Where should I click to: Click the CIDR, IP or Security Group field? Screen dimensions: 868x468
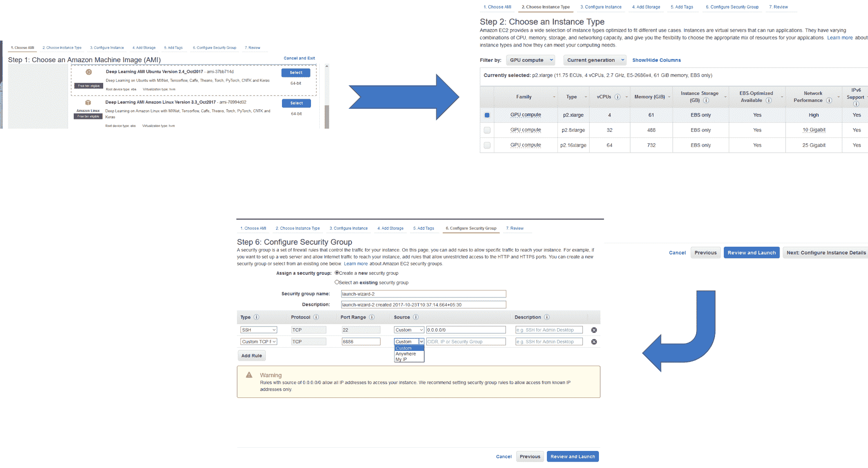(466, 342)
